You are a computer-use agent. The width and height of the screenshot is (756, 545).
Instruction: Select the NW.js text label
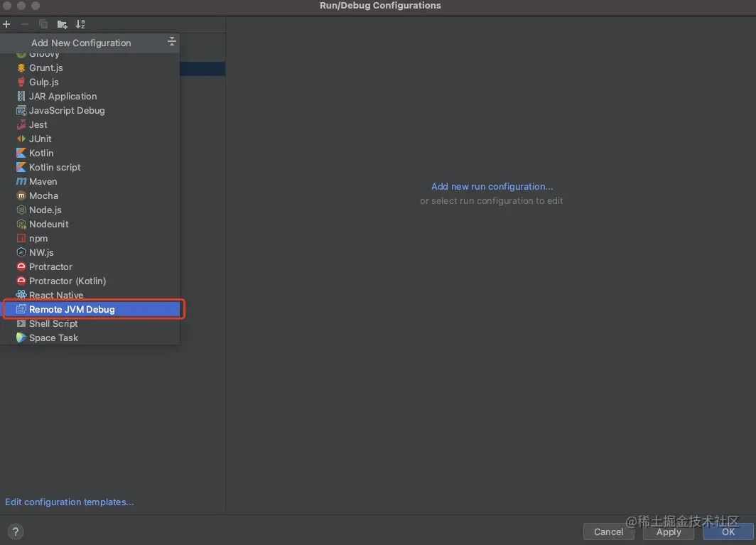coord(41,252)
